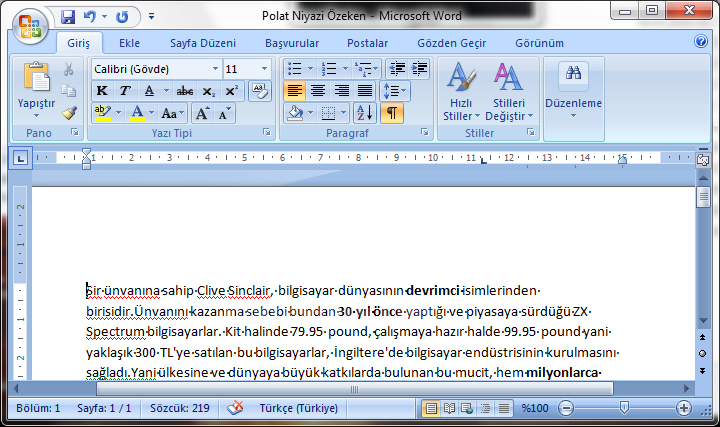Increase paragraph indent
The height and width of the screenshot is (427, 720).
click(419, 69)
